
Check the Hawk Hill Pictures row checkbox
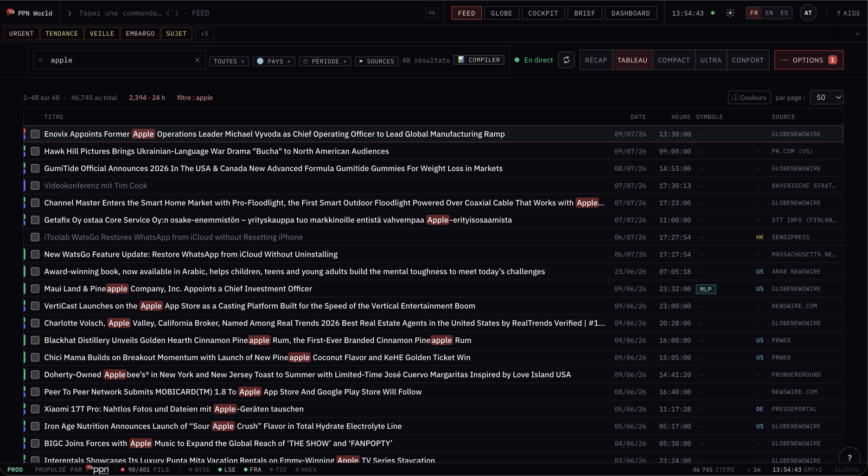[35, 151]
